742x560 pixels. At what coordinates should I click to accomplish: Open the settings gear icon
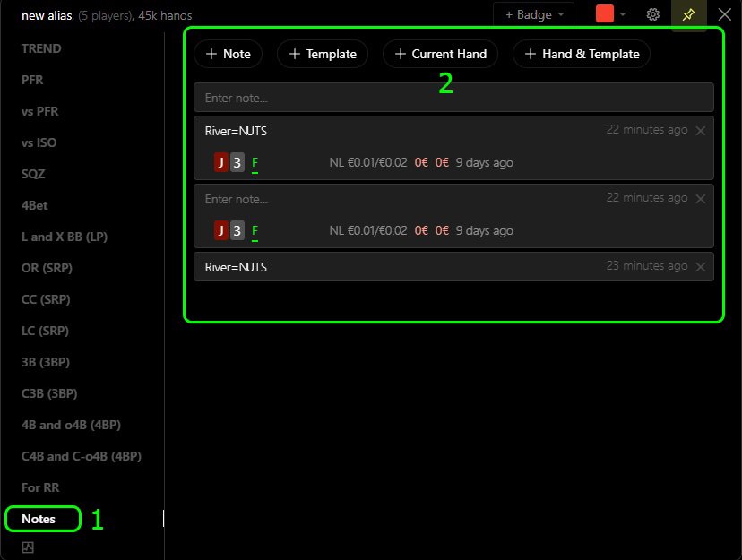pos(653,14)
